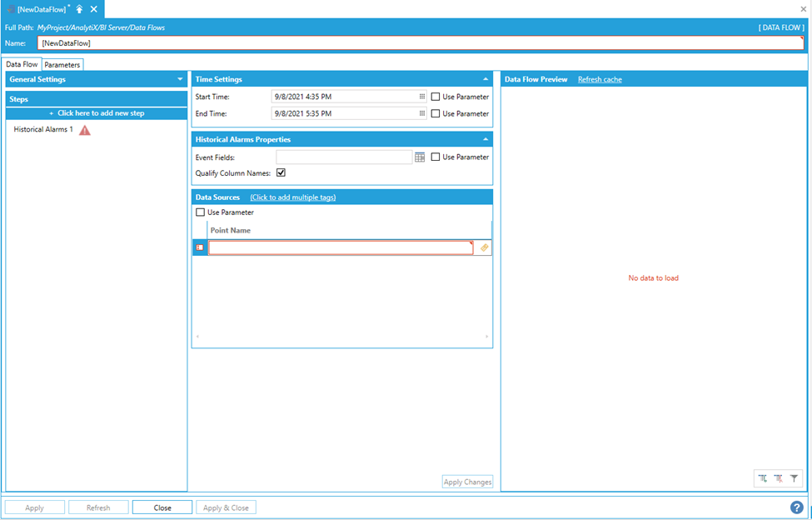Click the blue help question mark icon
The width and height of the screenshot is (812, 520).
tap(796, 507)
